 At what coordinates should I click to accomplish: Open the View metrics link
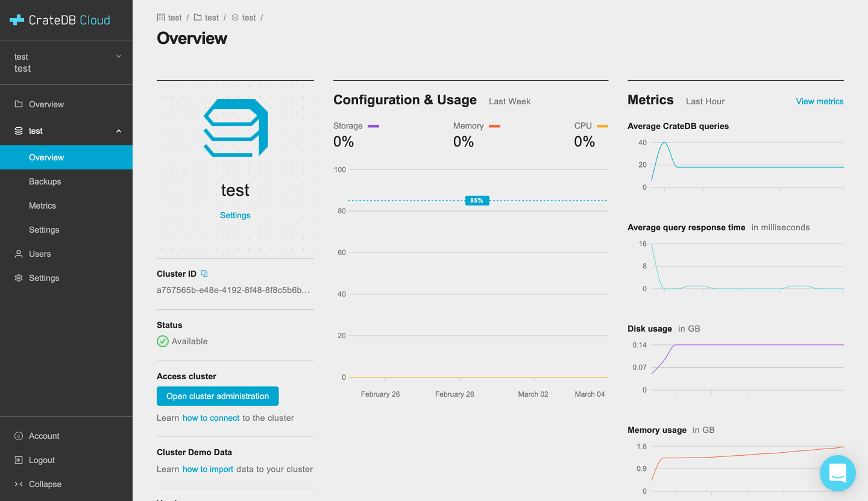819,101
